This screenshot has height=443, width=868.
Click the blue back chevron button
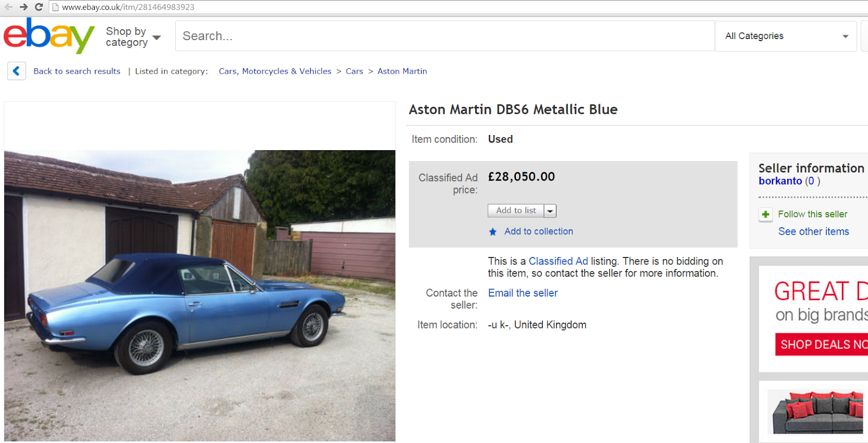[16, 71]
